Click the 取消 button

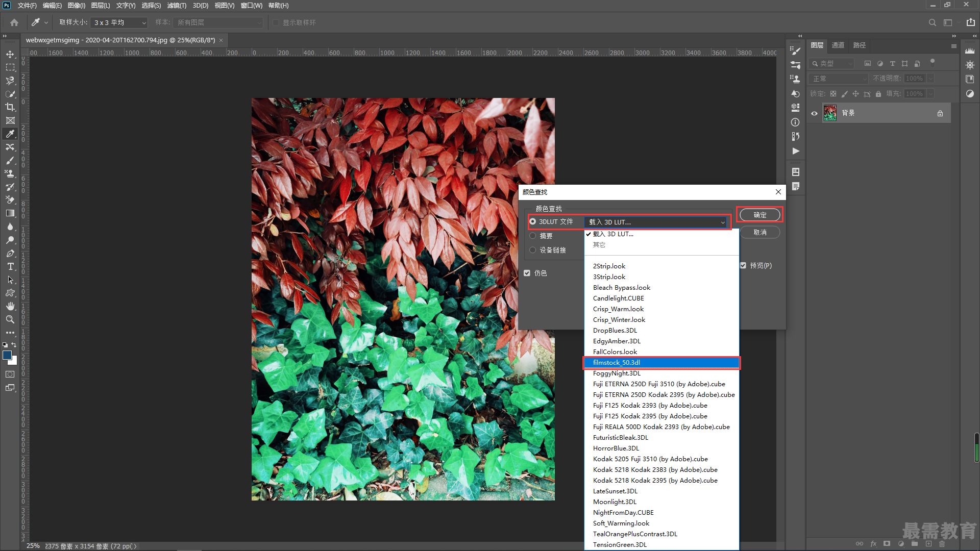[759, 232]
